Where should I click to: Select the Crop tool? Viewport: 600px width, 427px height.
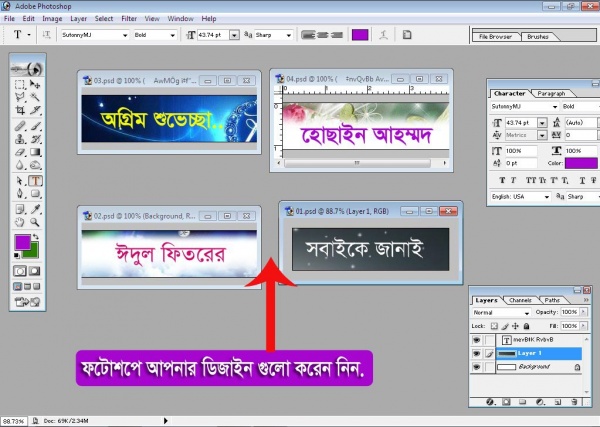(20, 111)
